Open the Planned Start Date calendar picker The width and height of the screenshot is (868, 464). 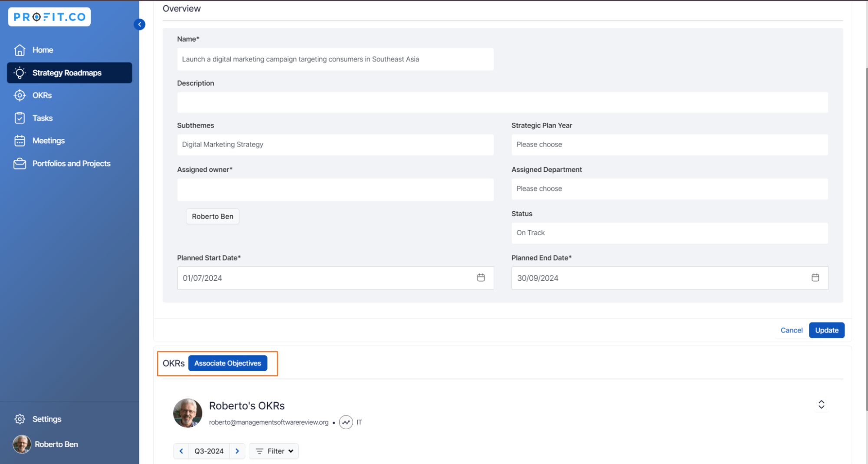(481, 278)
